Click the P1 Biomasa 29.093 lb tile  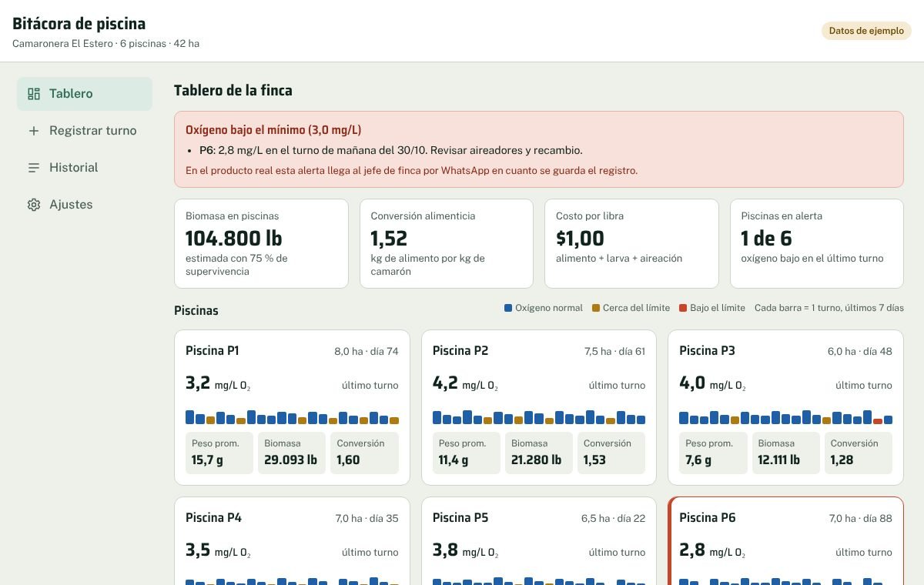[x=292, y=453]
